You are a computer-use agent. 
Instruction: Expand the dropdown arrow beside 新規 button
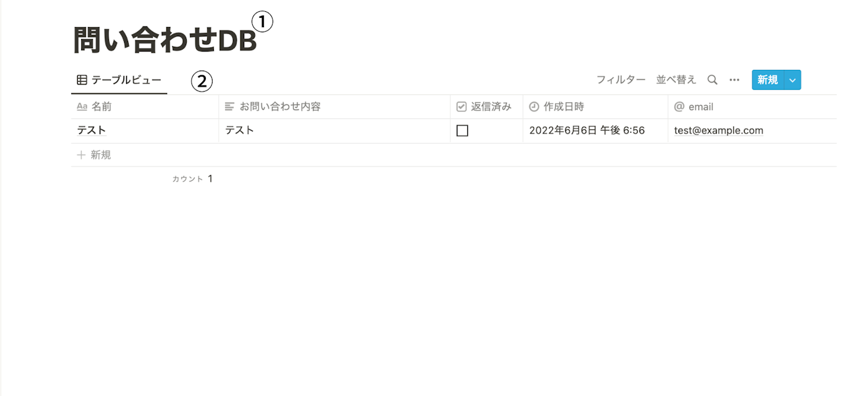point(792,80)
